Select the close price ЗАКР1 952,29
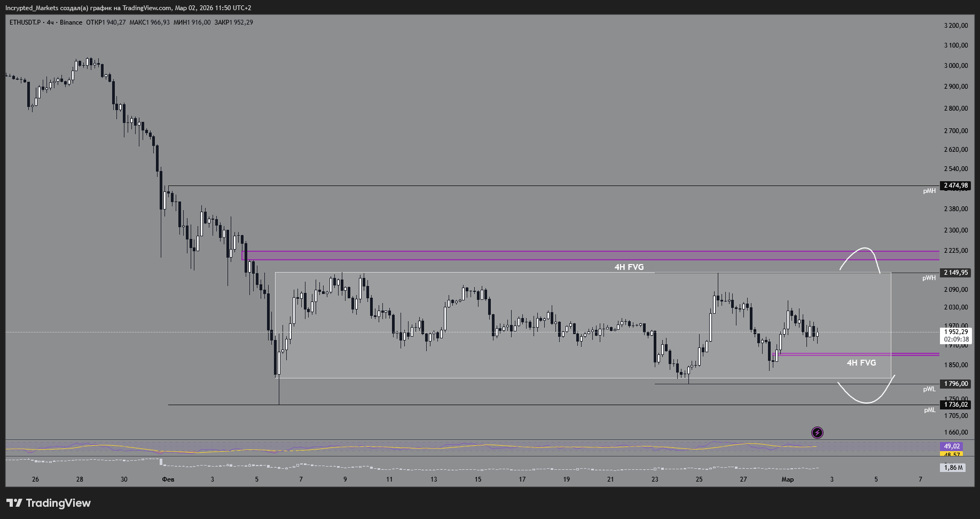 [233, 22]
